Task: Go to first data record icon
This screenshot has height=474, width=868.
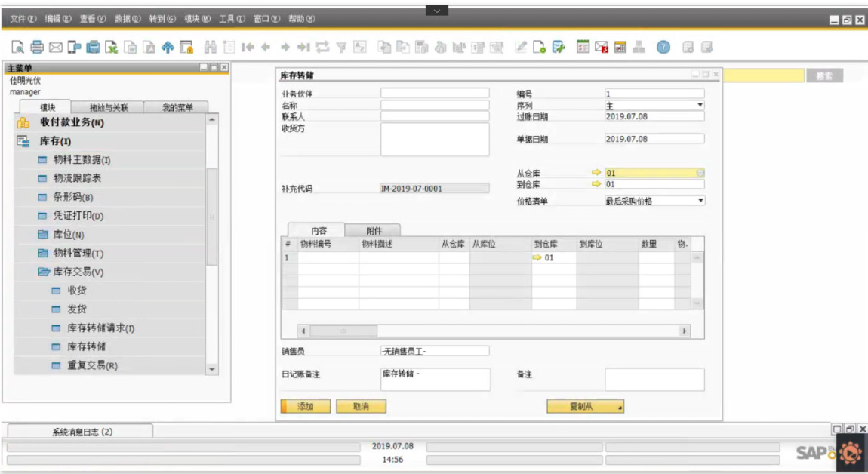Action: pyautogui.click(x=248, y=48)
